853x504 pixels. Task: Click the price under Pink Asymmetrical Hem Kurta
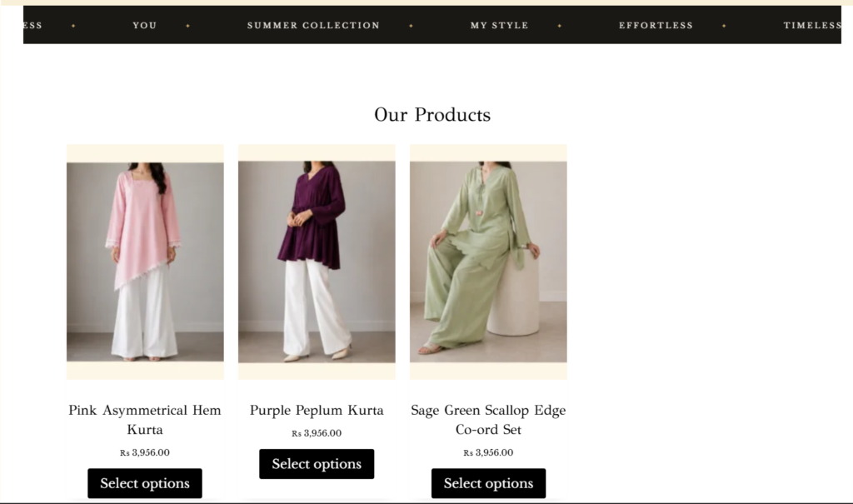click(x=145, y=452)
